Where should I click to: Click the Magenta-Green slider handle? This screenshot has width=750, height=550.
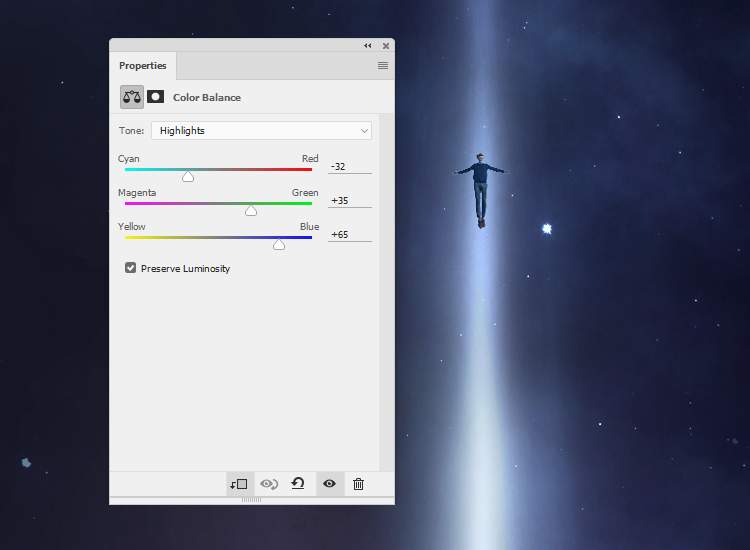click(x=251, y=210)
